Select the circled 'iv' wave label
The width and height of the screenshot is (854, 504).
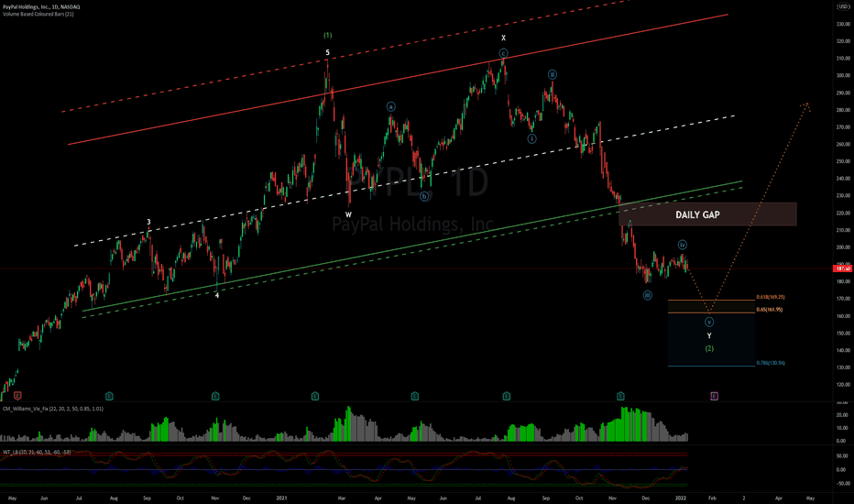(682, 245)
